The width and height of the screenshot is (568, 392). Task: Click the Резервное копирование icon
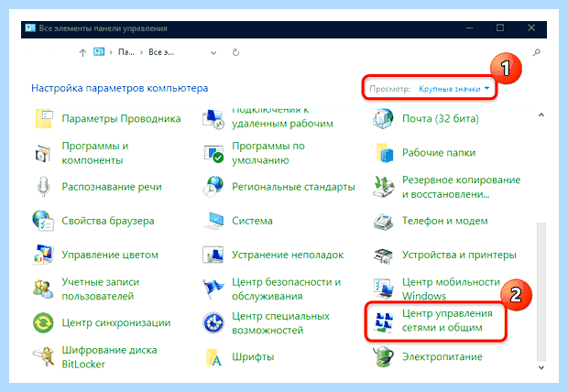coord(383,187)
